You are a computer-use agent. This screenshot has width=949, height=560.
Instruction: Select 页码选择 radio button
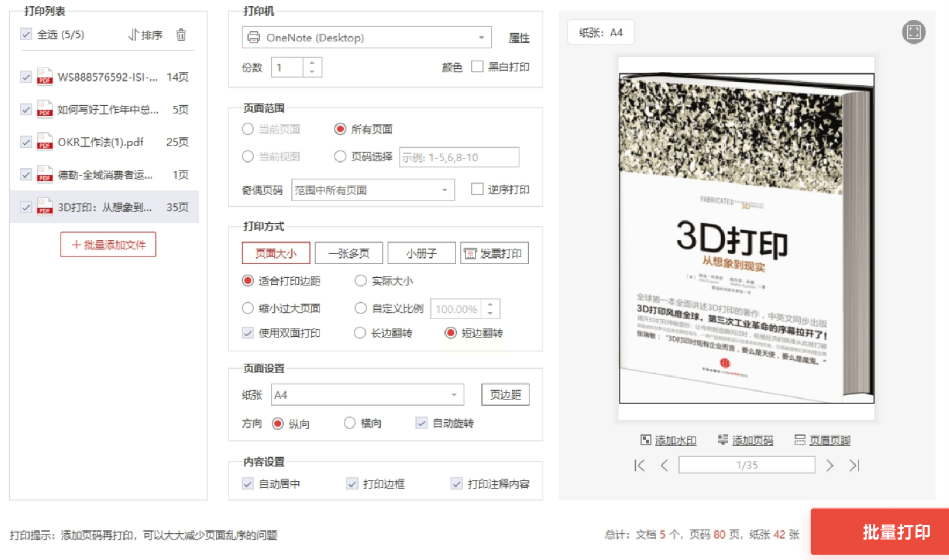point(340,157)
